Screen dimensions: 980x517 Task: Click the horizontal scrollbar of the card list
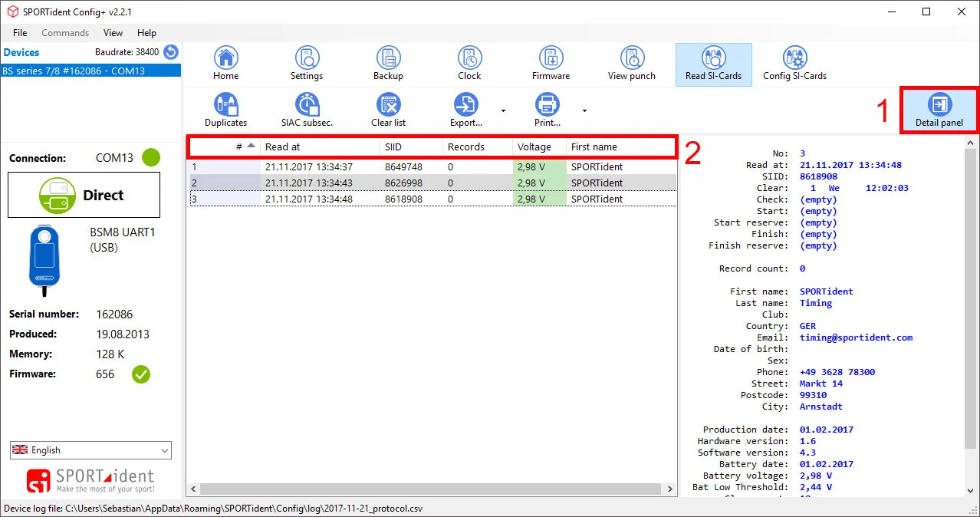pos(432,489)
